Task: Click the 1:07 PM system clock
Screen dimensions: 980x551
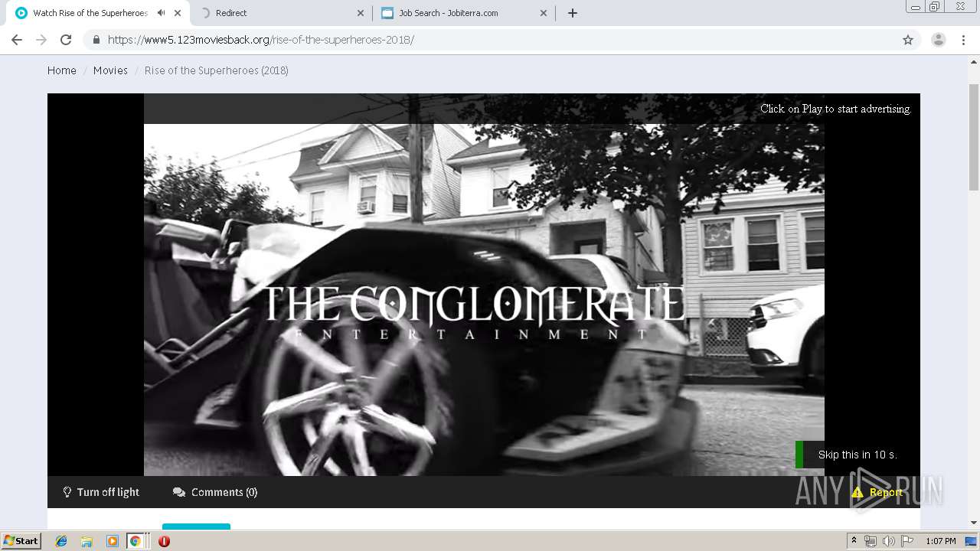Action: (940, 541)
